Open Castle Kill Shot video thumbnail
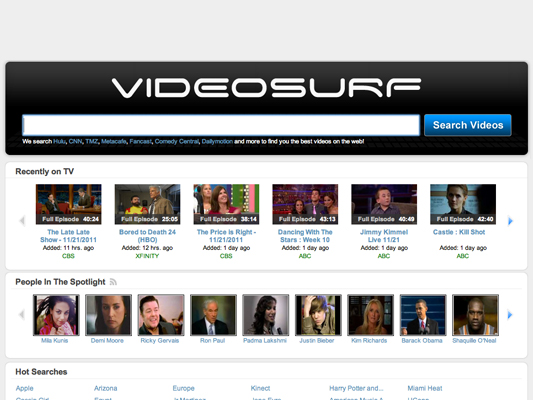This screenshot has height=400, width=533. pyautogui.click(x=463, y=204)
